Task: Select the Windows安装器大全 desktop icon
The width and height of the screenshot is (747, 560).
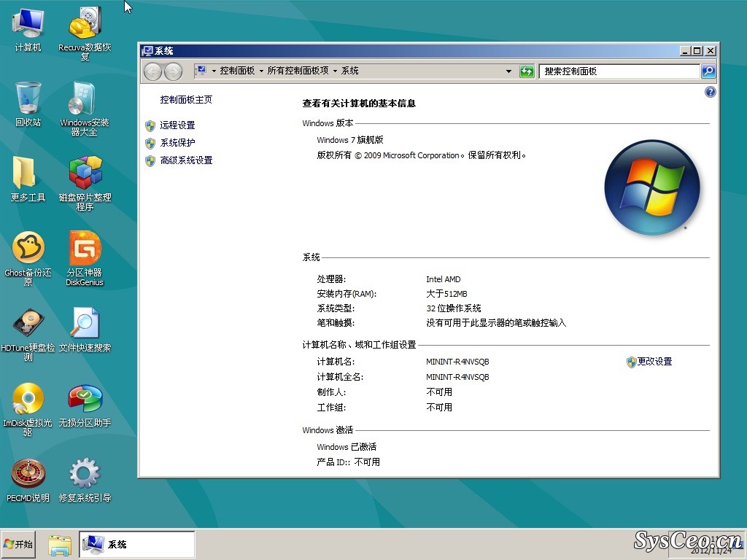Action: [x=85, y=109]
